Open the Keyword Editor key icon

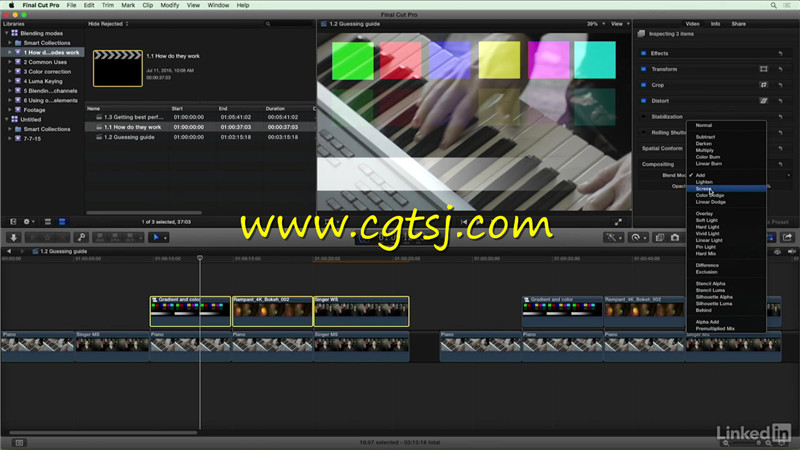pos(81,237)
